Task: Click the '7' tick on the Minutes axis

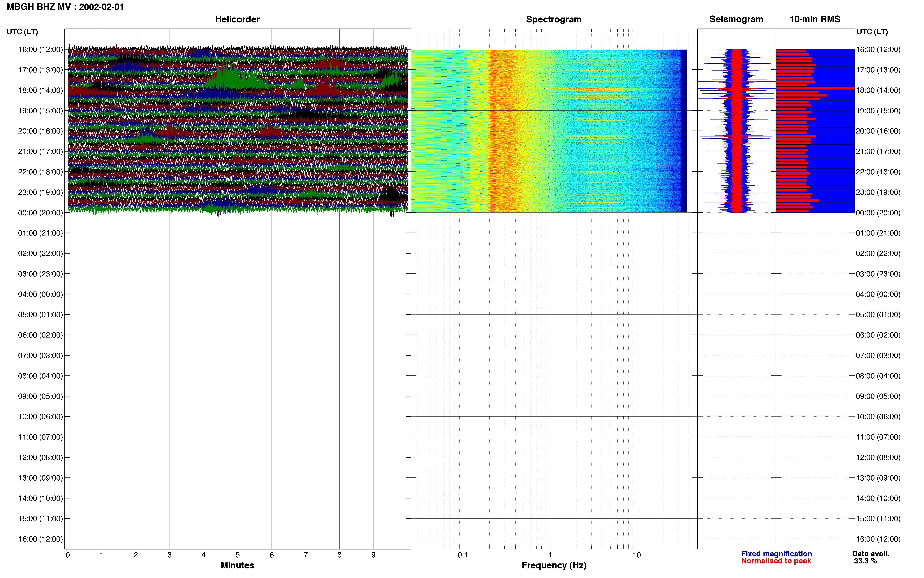Action: (x=306, y=555)
